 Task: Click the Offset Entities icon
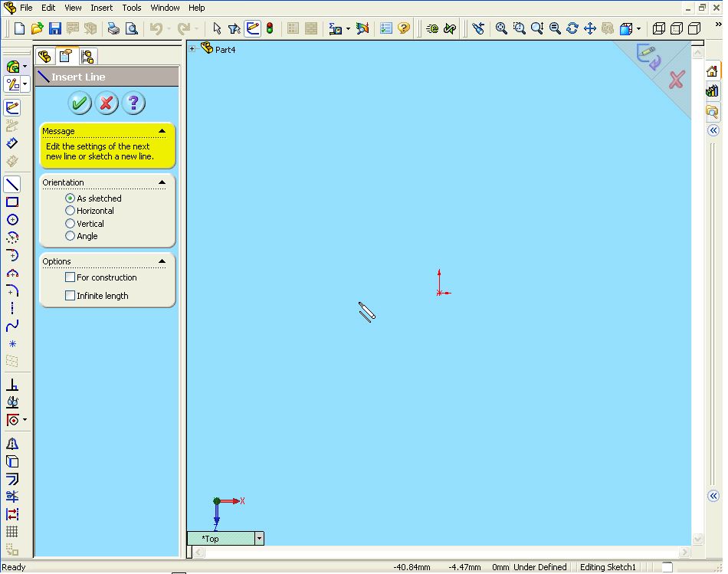(x=12, y=479)
